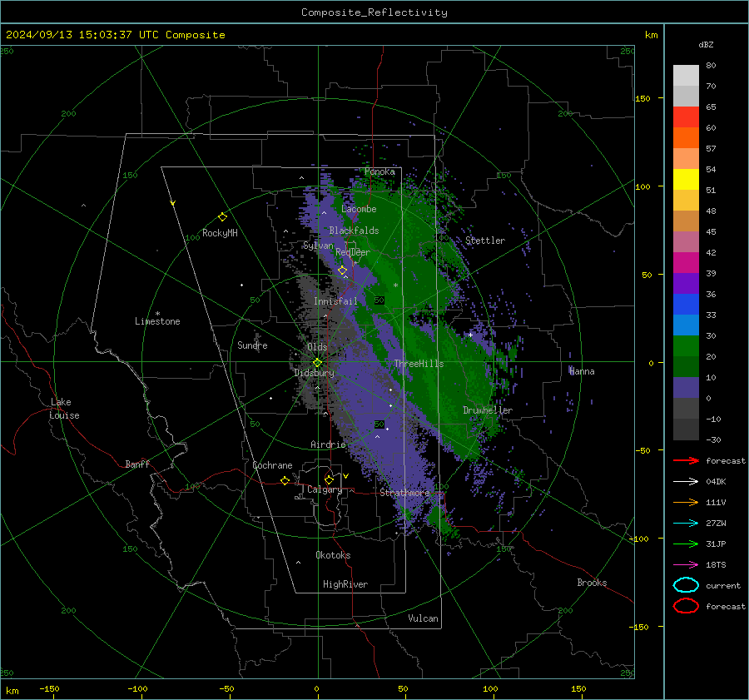The width and height of the screenshot is (749, 700).
Task: Click the 'current' legend text
Action: pos(722,585)
